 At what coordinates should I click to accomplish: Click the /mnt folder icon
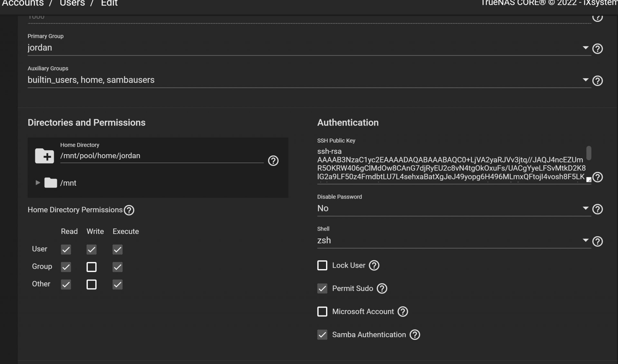tap(51, 182)
